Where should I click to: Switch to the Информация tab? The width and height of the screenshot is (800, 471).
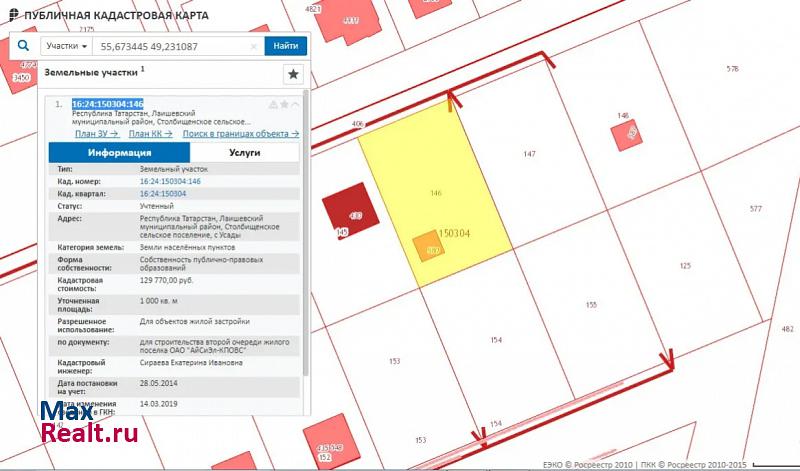coord(119,153)
